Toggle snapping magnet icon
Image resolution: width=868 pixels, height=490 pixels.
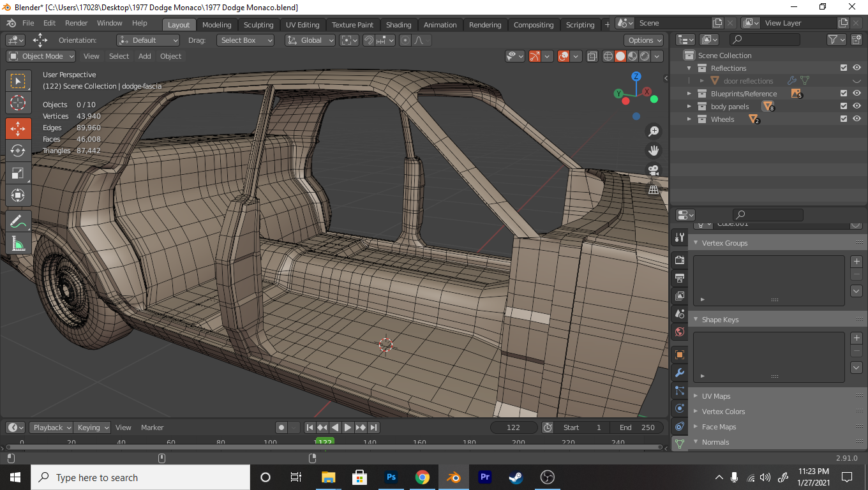pos(369,40)
